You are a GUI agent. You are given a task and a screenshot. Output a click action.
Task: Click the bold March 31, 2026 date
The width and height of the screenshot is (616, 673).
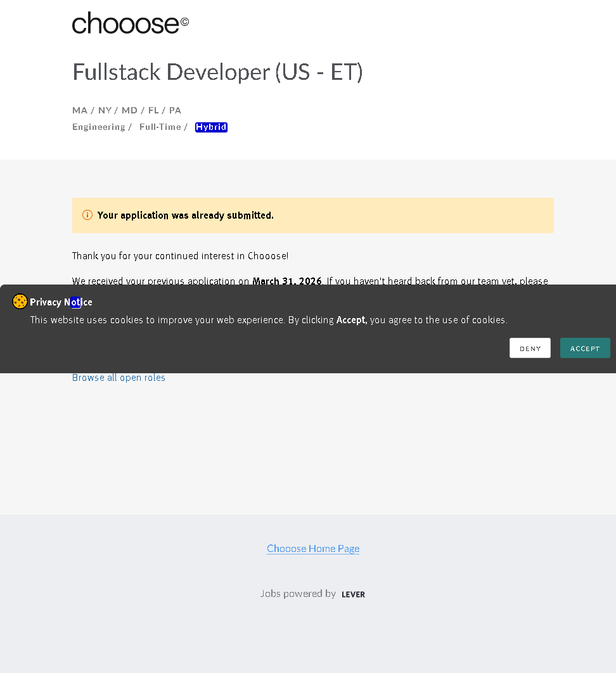pos(287,281)
